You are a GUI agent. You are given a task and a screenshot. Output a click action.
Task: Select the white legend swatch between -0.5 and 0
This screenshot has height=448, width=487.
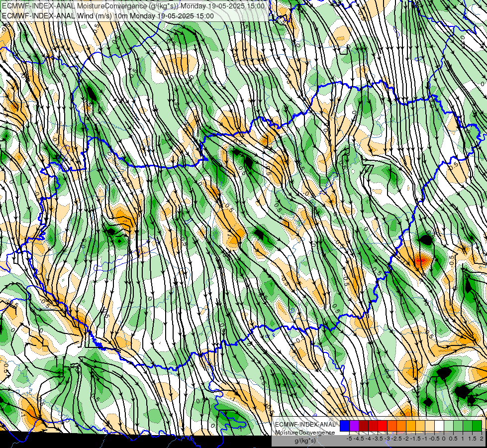(439, 426)
